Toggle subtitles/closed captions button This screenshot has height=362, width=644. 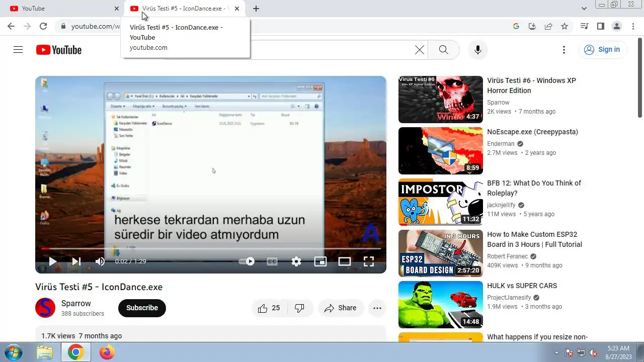(x=272, y=261)
